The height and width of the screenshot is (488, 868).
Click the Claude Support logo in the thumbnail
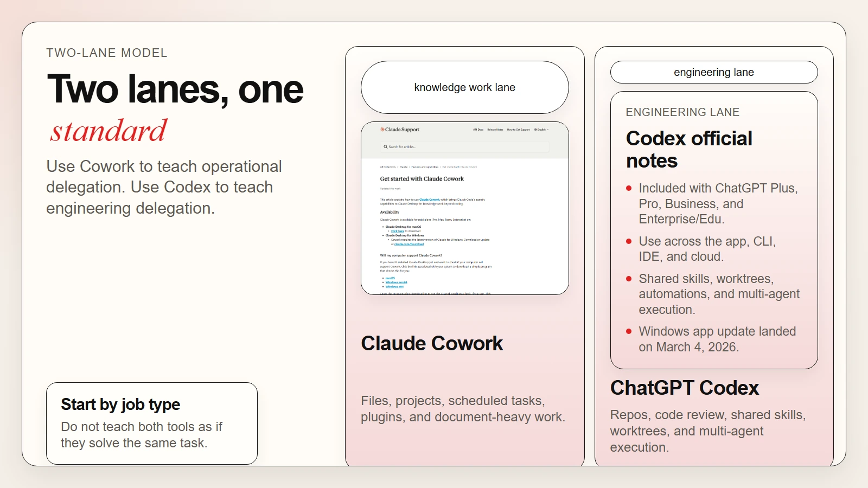tap(400, 130)
